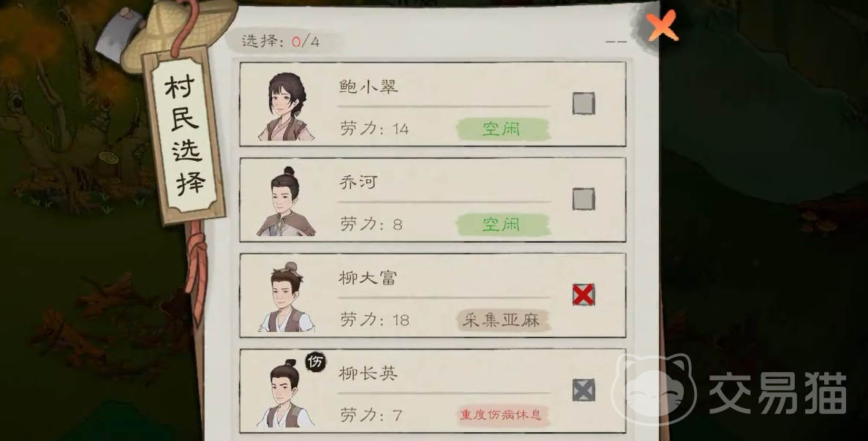Click the 采集亚麻 task label

click(502, 320)
